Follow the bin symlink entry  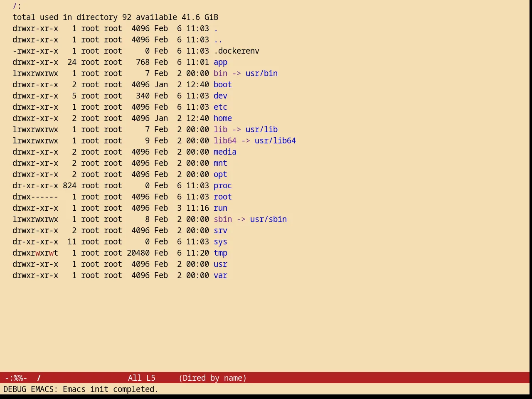220,74
